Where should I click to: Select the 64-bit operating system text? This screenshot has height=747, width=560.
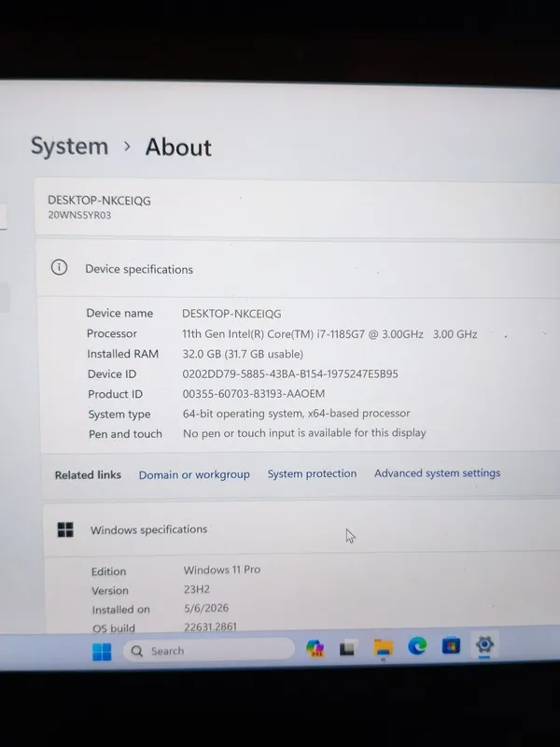pos(243,414)
